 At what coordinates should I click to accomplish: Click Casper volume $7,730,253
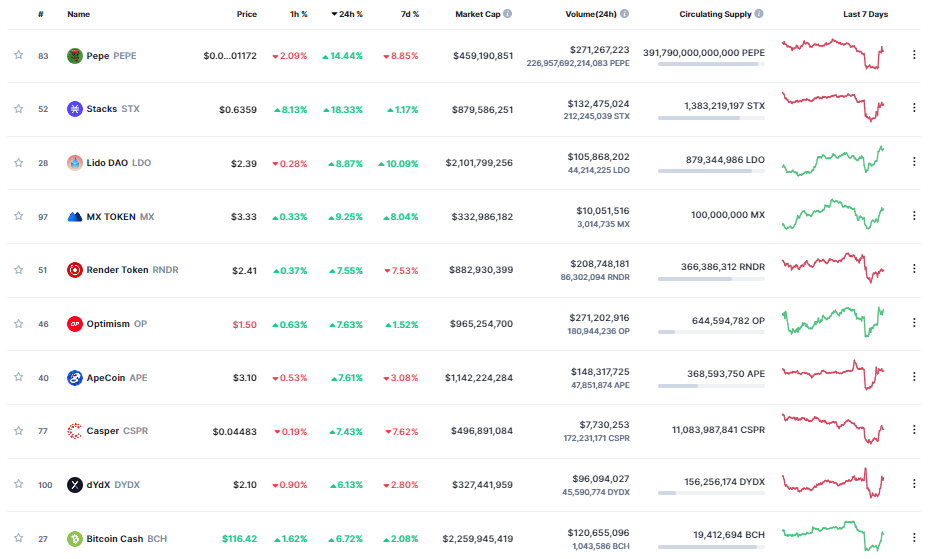(x=604, y=425)
